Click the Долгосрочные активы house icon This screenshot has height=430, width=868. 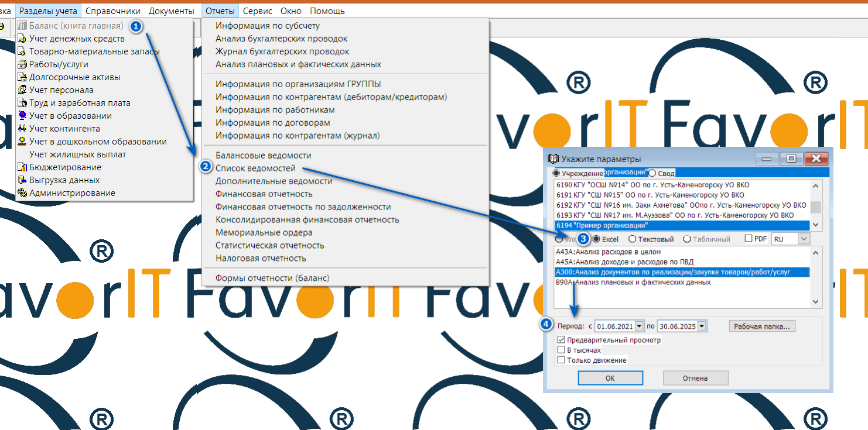pyautogui.click(x=23, y=77)
